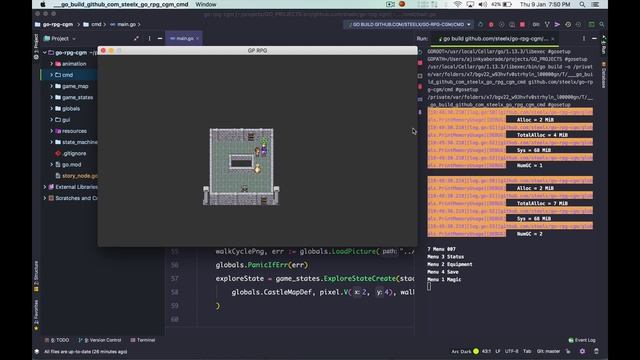Open the Apple menu
The width and height of the screenshot is (640, 360).
point(43,4)
